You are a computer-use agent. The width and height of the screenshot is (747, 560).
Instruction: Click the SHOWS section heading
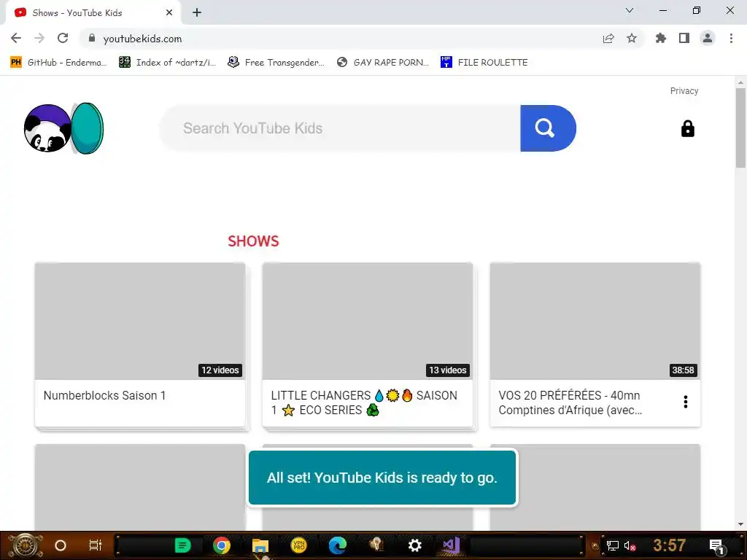click(x=253, y=241)
